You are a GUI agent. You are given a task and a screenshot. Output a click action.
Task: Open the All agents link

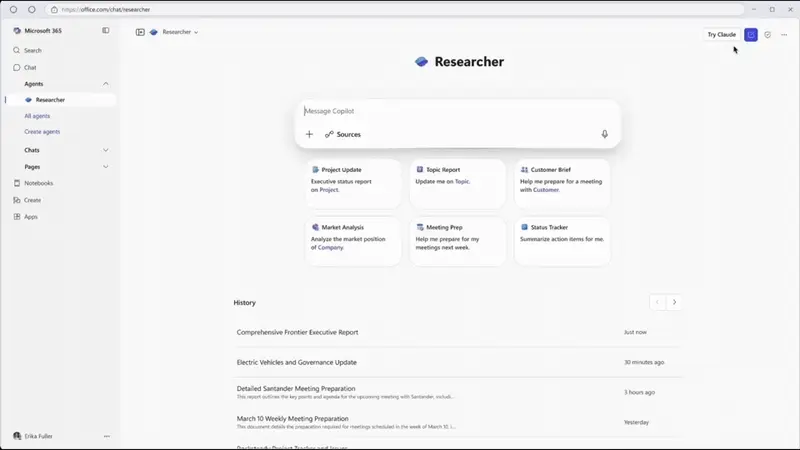[37, 116]
